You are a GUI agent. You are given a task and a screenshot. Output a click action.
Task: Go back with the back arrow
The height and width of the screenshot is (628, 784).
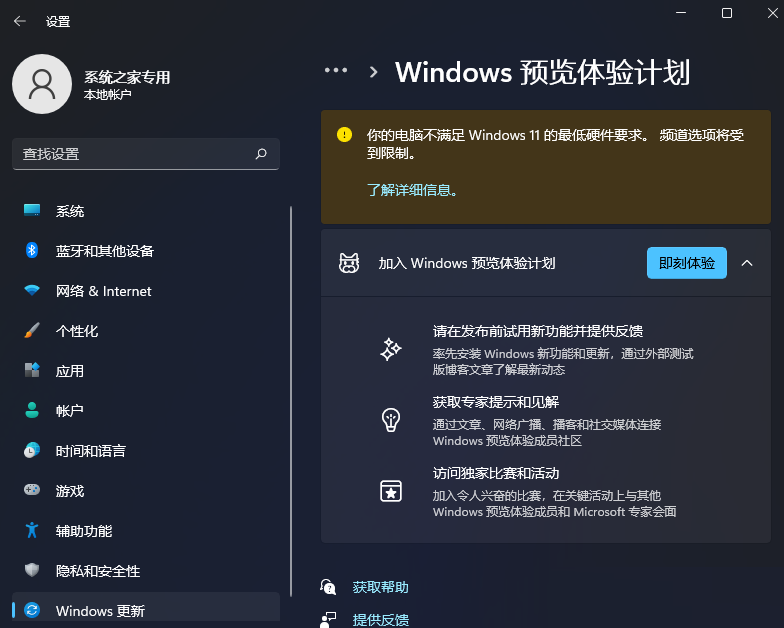point(20,21)
